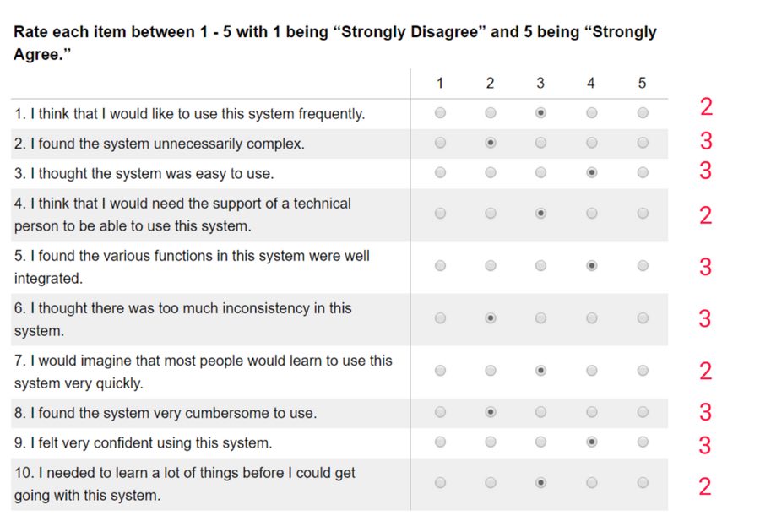Choose rating 1 for "felt very confident" statement
The image size is (760, 532).
pyautogui.click(x=440, y=442)
